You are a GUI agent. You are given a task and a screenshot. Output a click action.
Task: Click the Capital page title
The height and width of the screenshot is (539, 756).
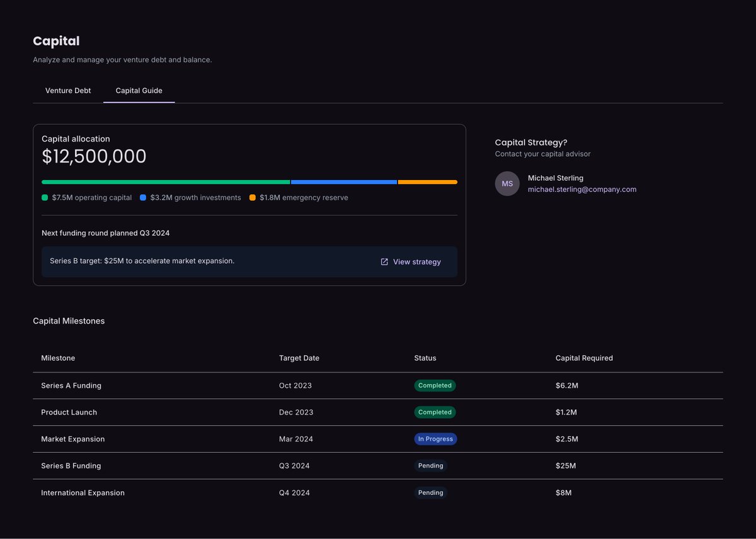(56, 41)
